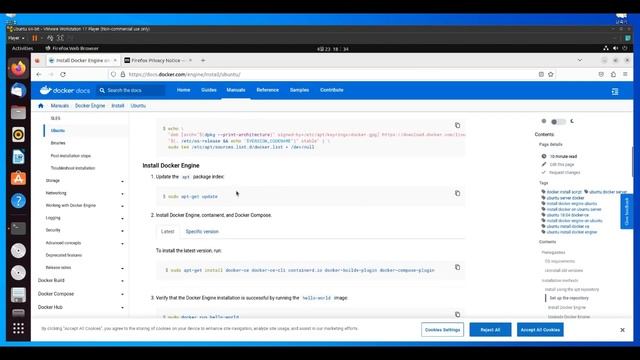Click Edit this page link

[562, 164]
